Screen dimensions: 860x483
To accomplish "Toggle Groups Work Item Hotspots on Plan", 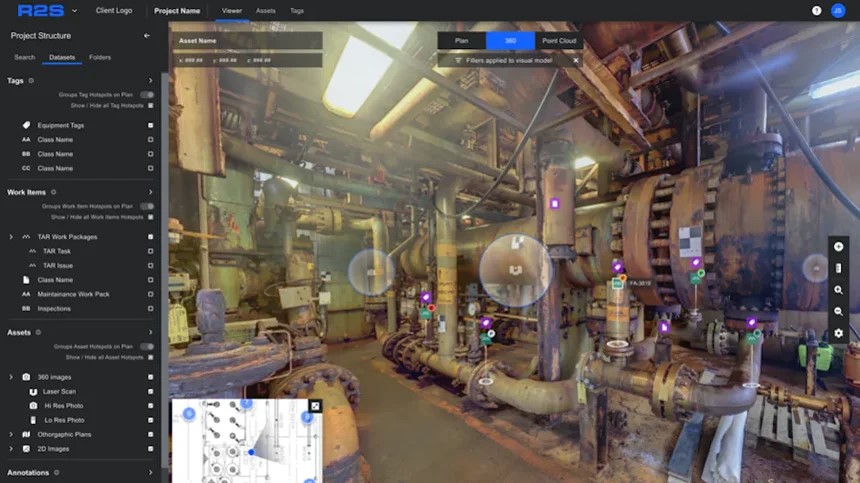I will point(147,206).
